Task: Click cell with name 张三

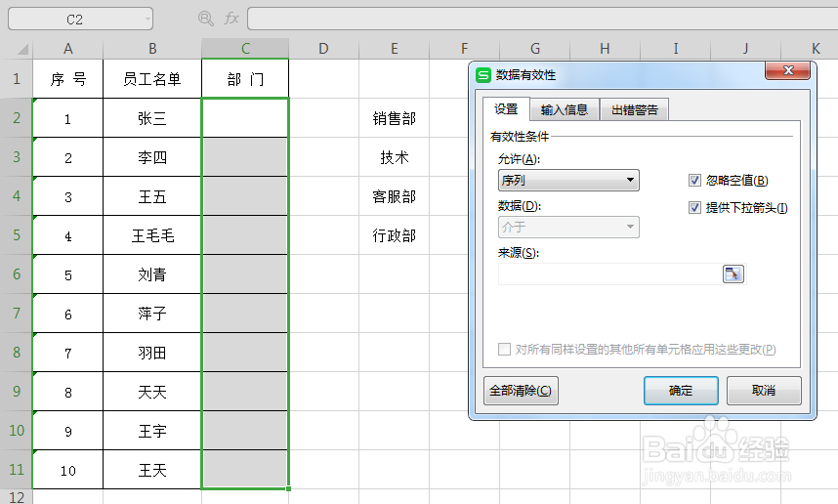Action: [x=152, y=118]
